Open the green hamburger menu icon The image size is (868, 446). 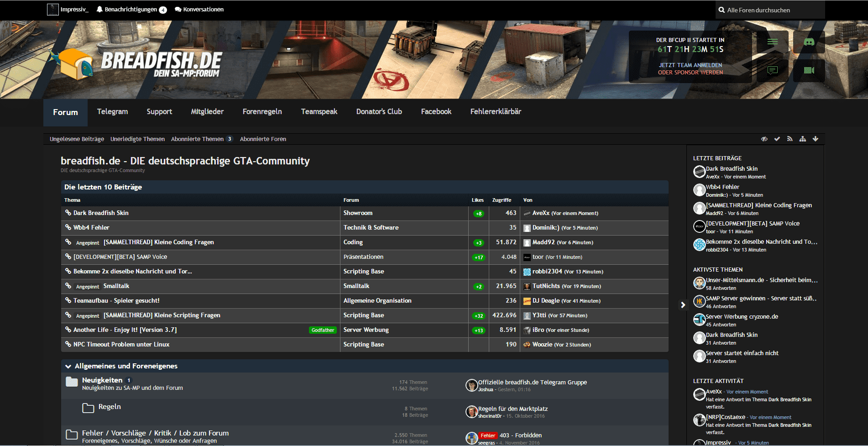(772, 42)
